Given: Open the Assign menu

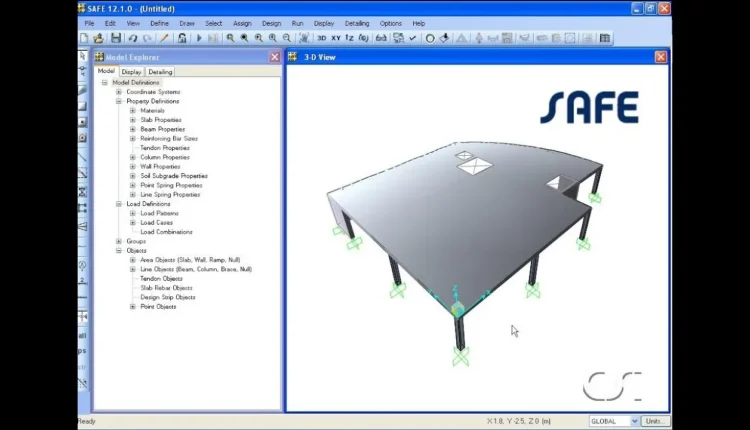Looking at the screenshot, I should click(242, 23).
